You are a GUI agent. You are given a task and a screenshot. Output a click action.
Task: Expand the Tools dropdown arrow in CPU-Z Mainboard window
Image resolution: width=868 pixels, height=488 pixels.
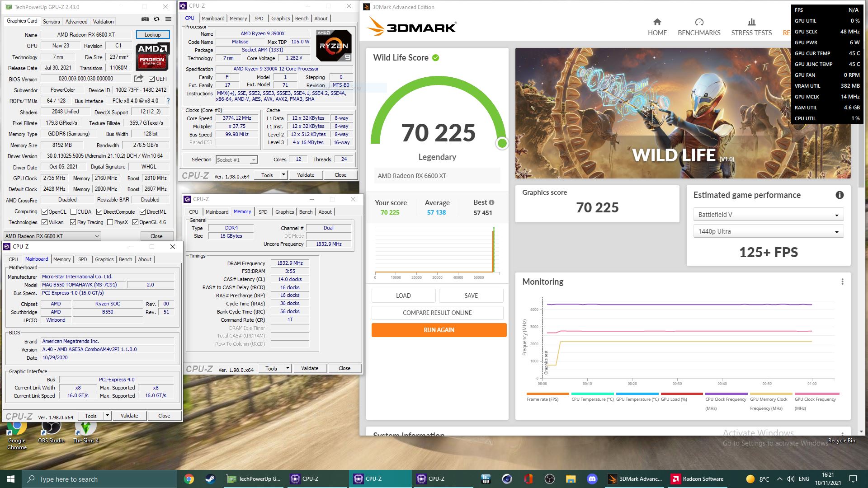point(107,416)
